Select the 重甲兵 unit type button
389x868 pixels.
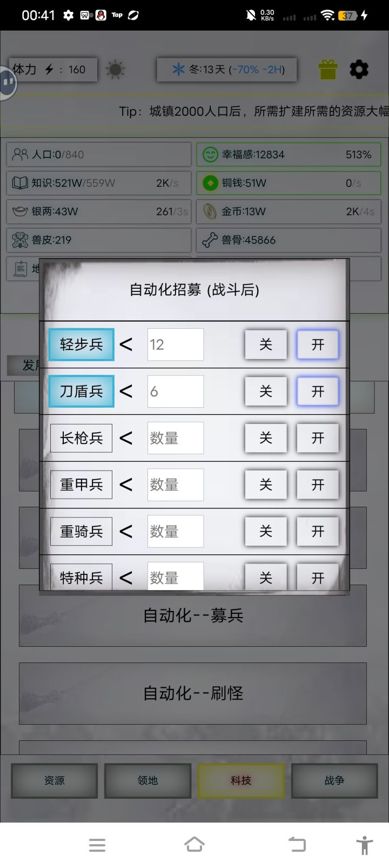(81, 485)
